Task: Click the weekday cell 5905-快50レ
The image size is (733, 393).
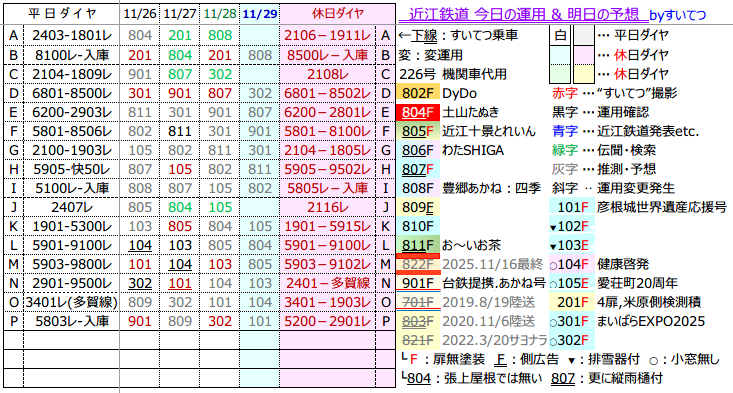Action: tap(72, 169)
